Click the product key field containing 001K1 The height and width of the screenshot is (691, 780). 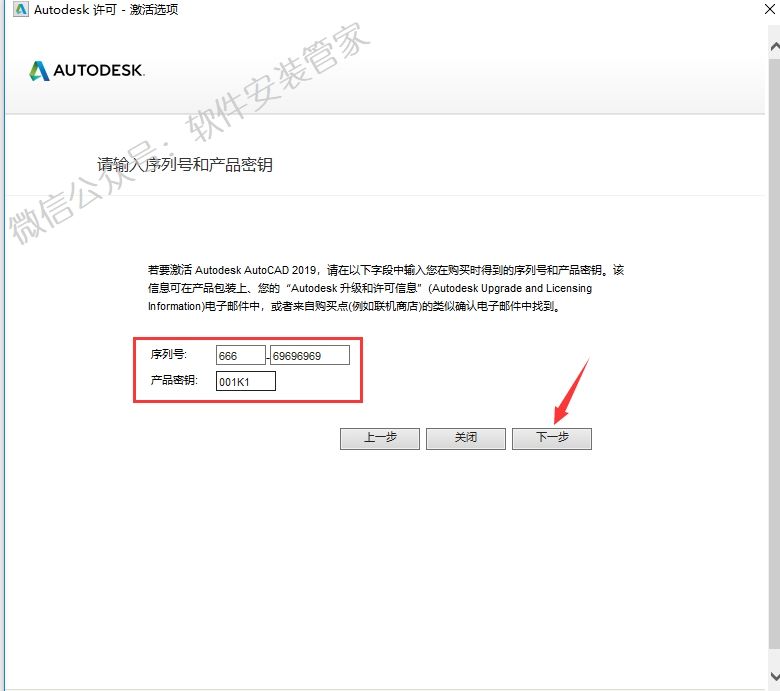pyautogui.click(x=246, y=382)
